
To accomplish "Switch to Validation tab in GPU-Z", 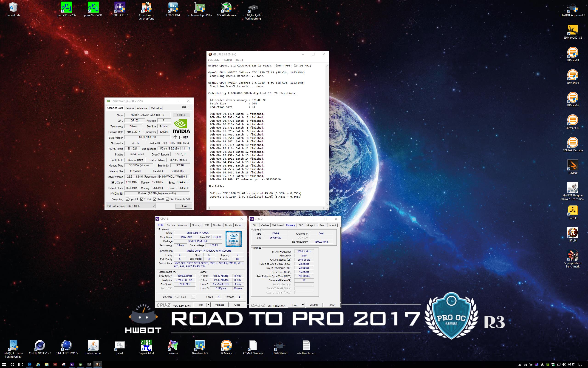I will click(x=156, y=108).
